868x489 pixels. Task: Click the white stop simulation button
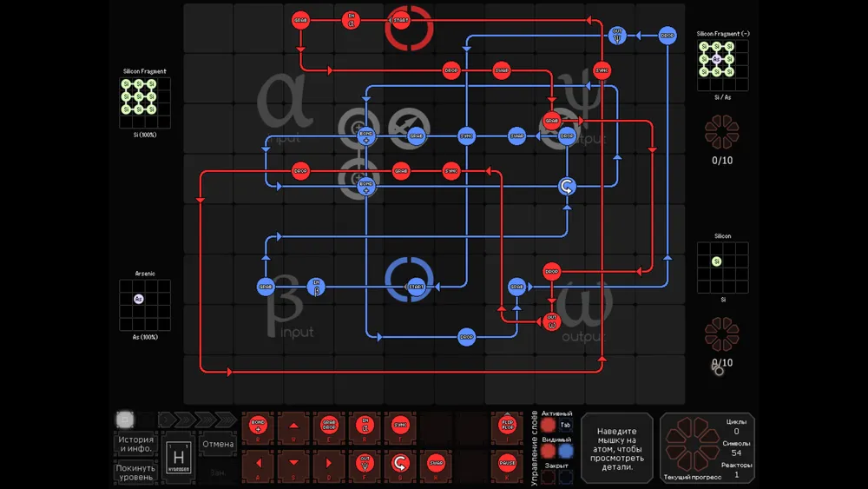tap(124, 420)
